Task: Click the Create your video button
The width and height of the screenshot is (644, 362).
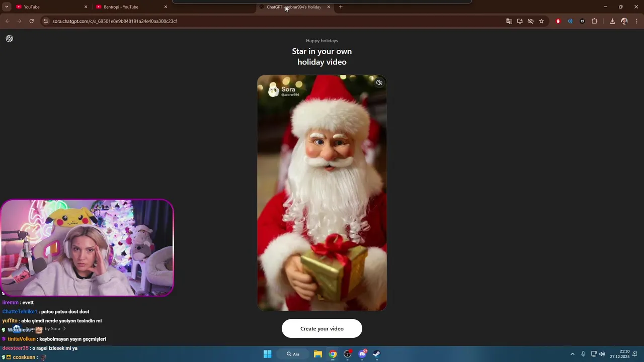Action: 322,328
